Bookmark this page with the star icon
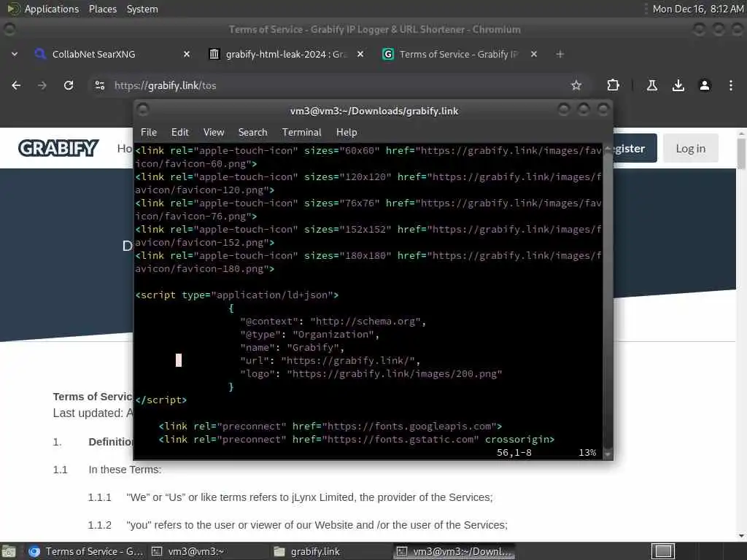 coord(576,85)
